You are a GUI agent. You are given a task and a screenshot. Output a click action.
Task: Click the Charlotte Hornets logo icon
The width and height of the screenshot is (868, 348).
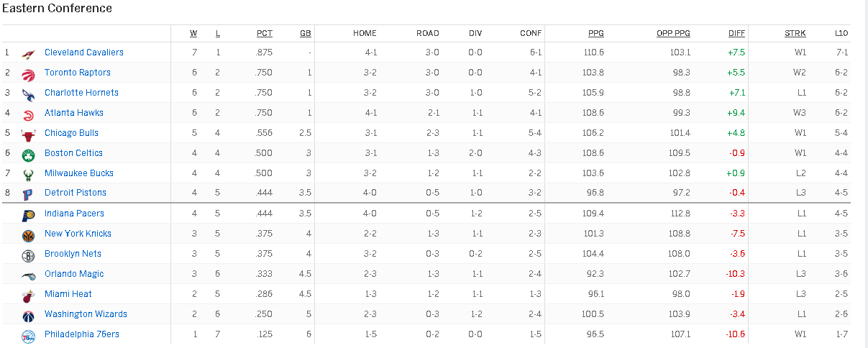[x=28, y=93]
